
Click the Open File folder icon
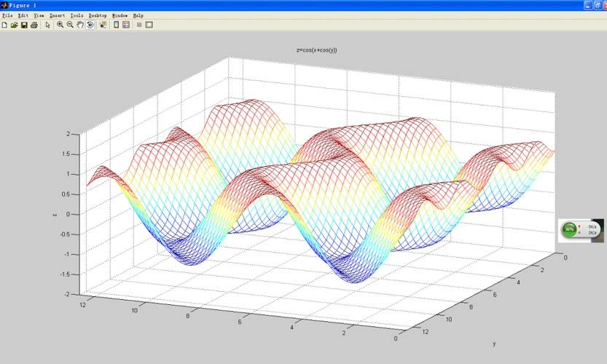click(x=14, y=25)
